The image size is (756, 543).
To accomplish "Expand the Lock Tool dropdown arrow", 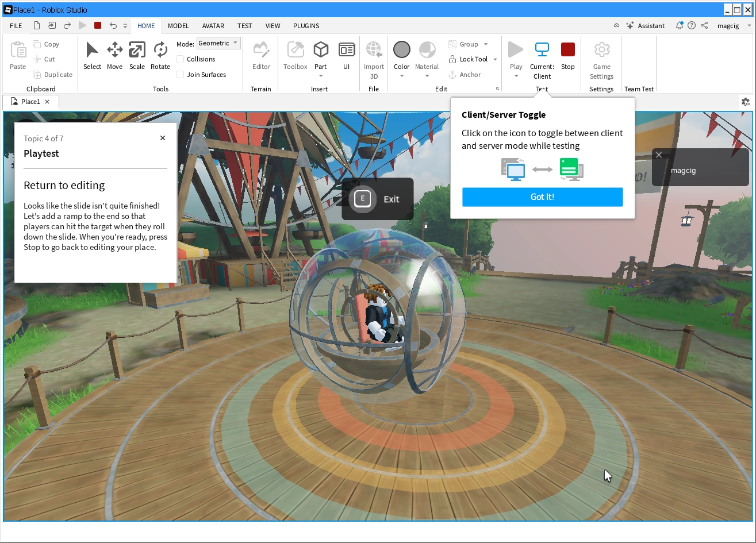I will tap(495, 59).
